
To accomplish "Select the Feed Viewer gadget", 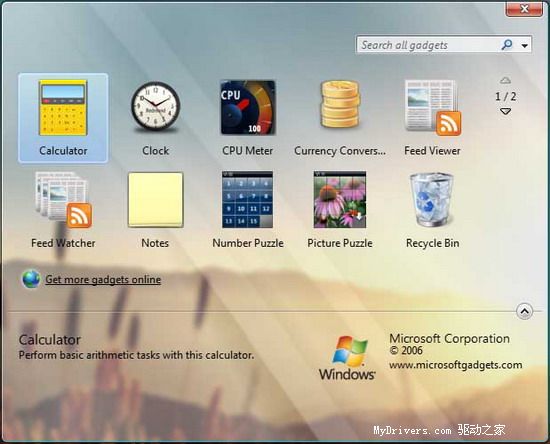I will coord(433,107).
